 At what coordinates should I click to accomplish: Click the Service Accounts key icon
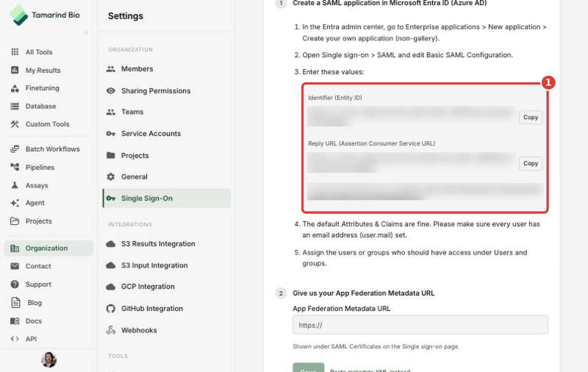click(x=111, y=133)
